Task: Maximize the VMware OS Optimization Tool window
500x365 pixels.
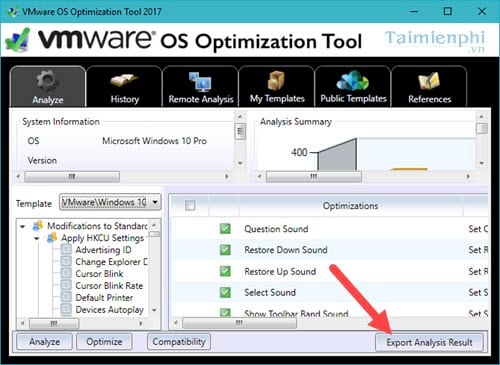Action: (448, 11)
